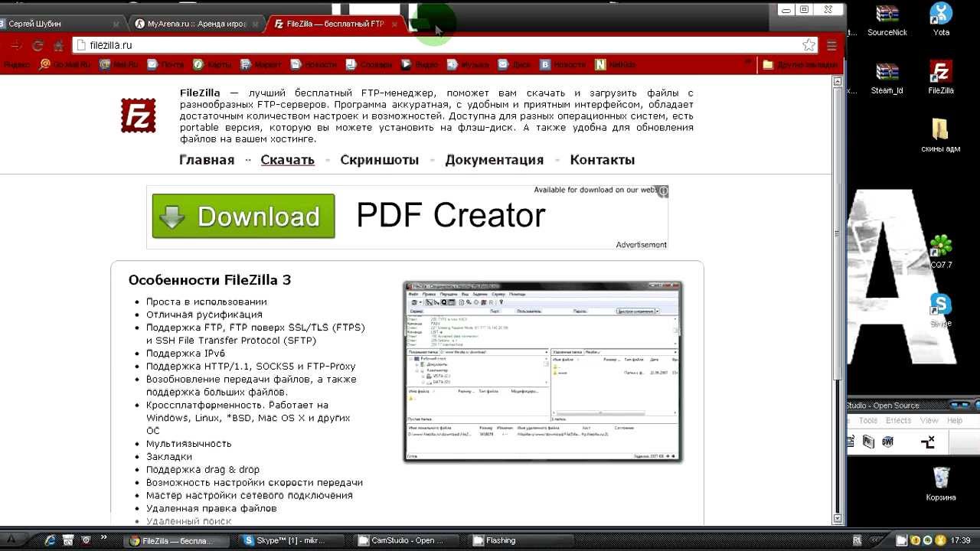
Task: Enlarge the FileZilla screenshot thumbnail
Action: click(543, 372)
